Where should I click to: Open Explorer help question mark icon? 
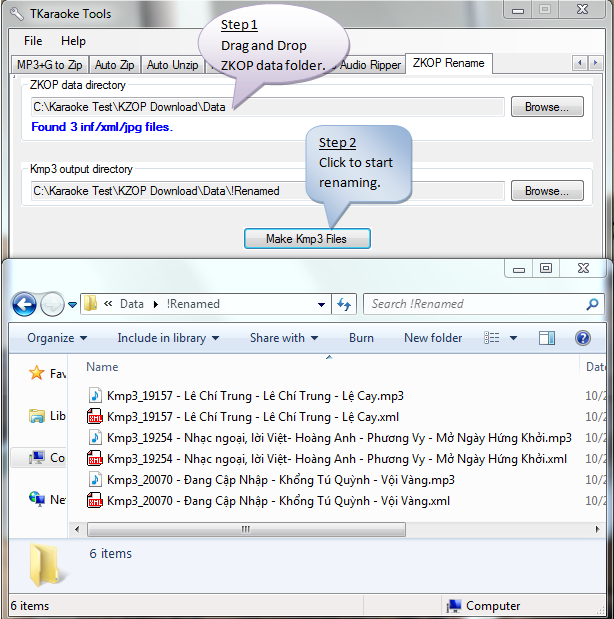(583, 338)
